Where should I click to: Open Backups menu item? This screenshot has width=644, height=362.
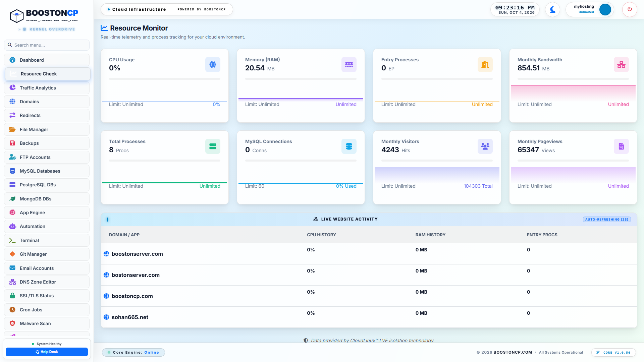point(47,143)
